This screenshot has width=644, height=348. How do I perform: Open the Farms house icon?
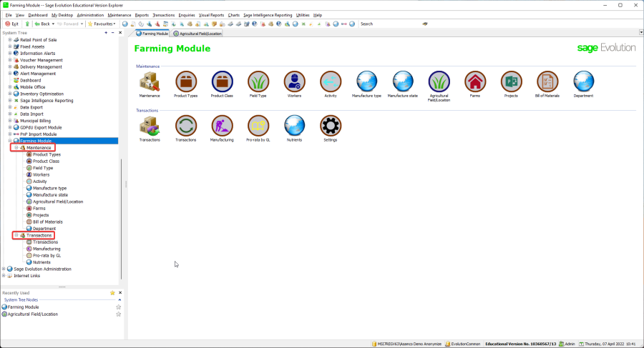point(474,81)
